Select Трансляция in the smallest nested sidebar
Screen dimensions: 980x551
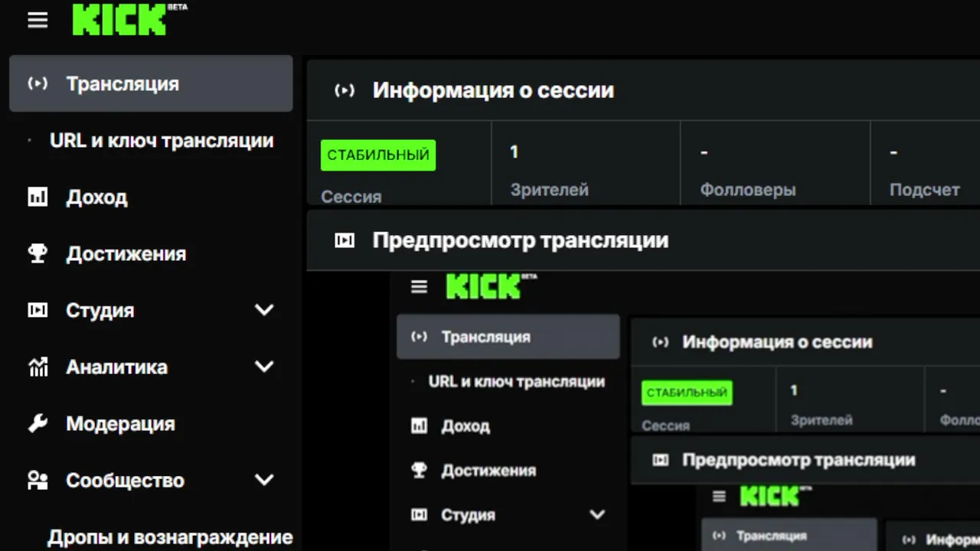789,535
